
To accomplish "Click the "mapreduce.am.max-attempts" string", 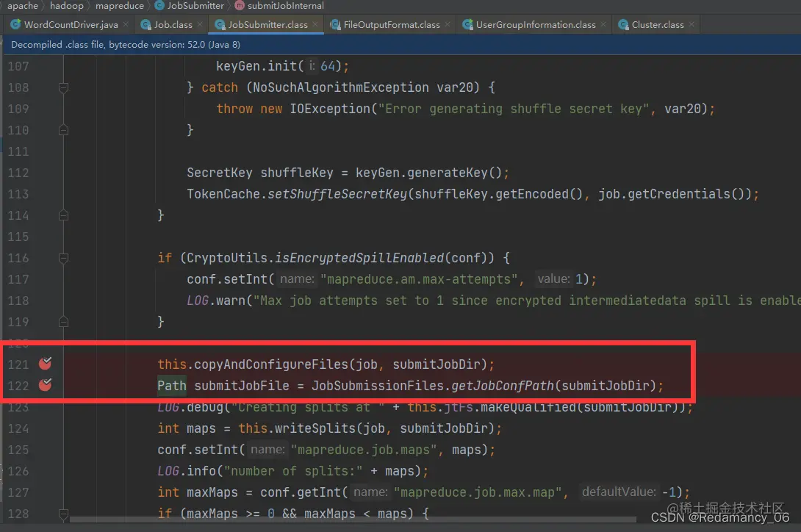I will 419,279.
